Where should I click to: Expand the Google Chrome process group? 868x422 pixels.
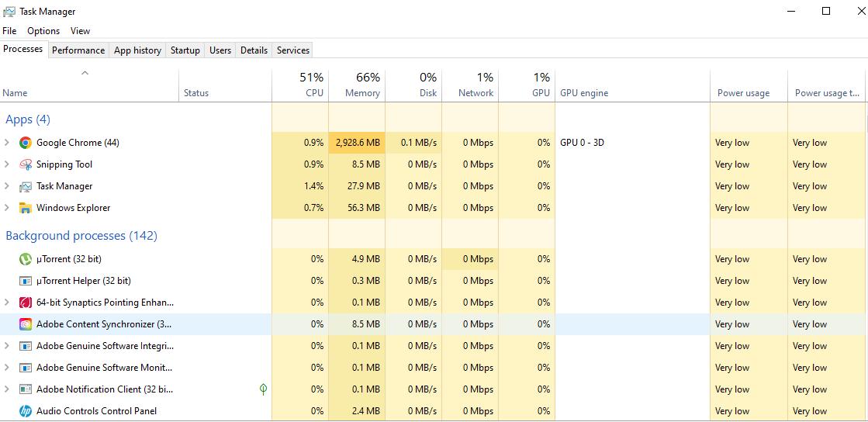(7, 143)
